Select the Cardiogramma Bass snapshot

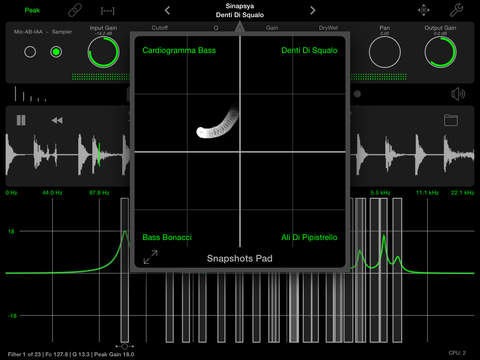tap(179, 50)
